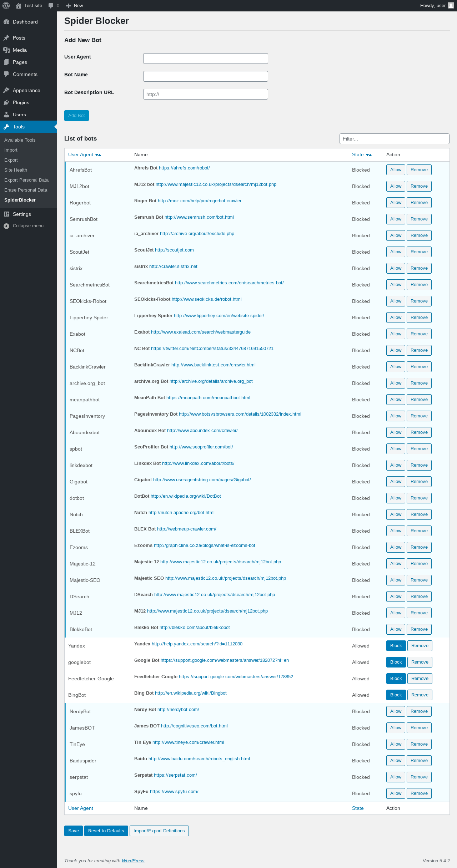Open the semrush.com/bot.html link
The width and height of the screenshot is (457, 868).
[199, 217]
